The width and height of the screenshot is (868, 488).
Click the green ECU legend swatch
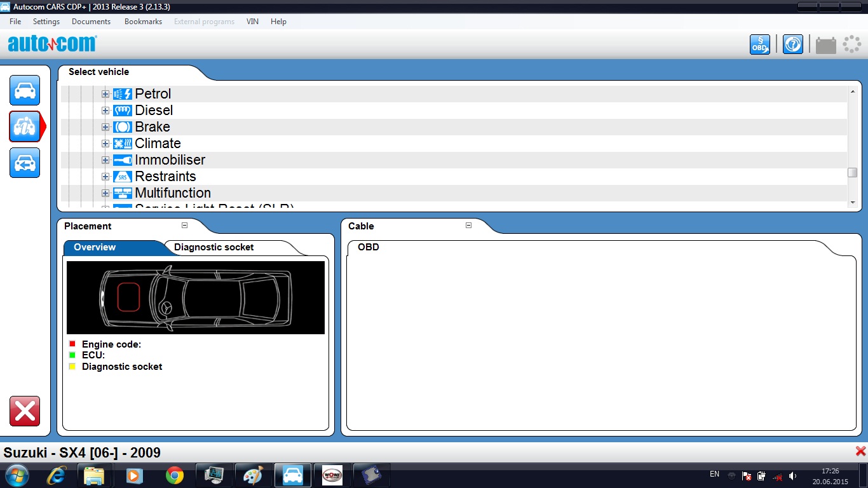coord(72,355)
